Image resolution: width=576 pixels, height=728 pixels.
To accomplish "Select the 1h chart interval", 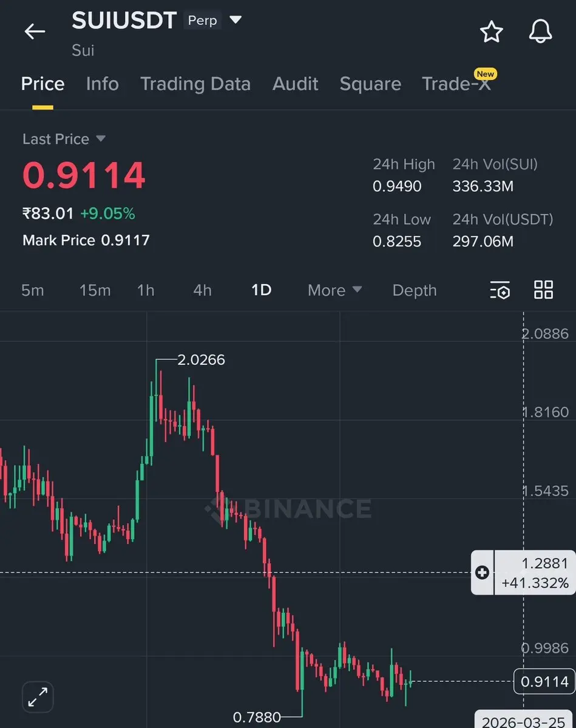I will coord(146,290).
